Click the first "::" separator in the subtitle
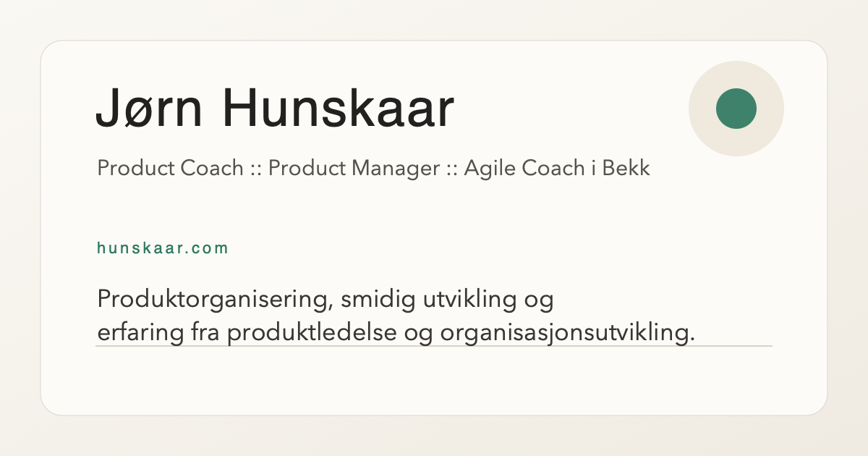This screenshot has height=456, width=868. [255, 169]
